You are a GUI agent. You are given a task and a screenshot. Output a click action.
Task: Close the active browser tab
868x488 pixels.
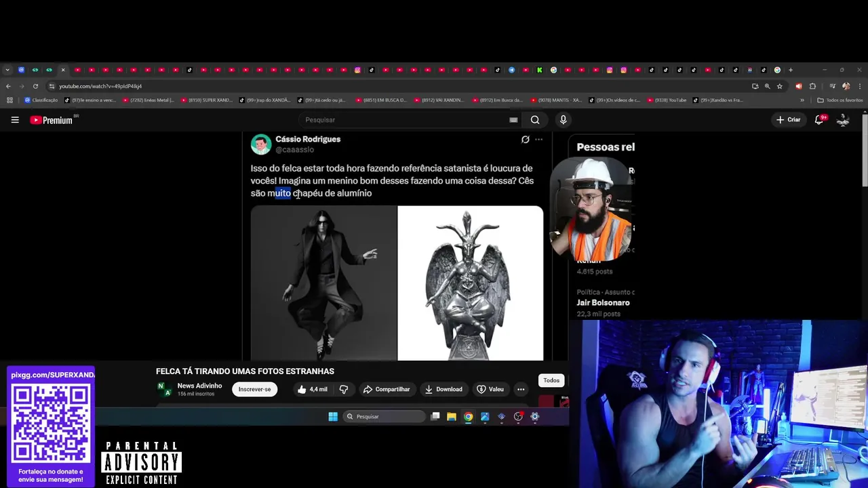[63, 70]
